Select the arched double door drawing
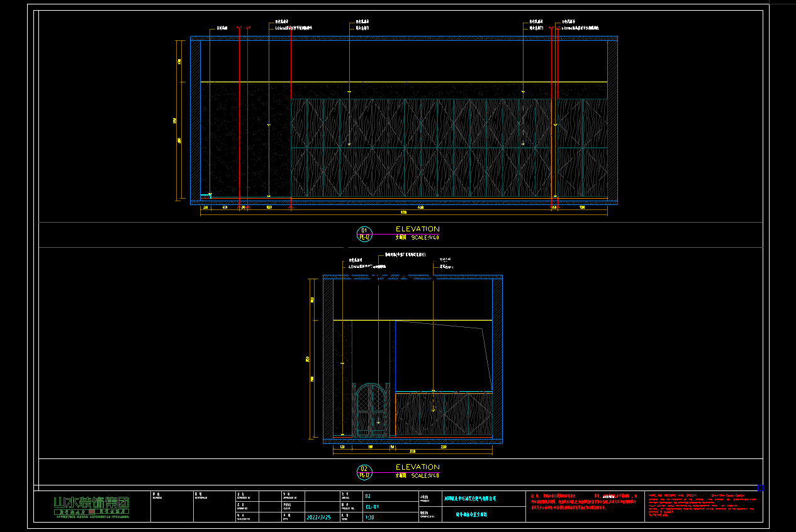 click(371, 409)
